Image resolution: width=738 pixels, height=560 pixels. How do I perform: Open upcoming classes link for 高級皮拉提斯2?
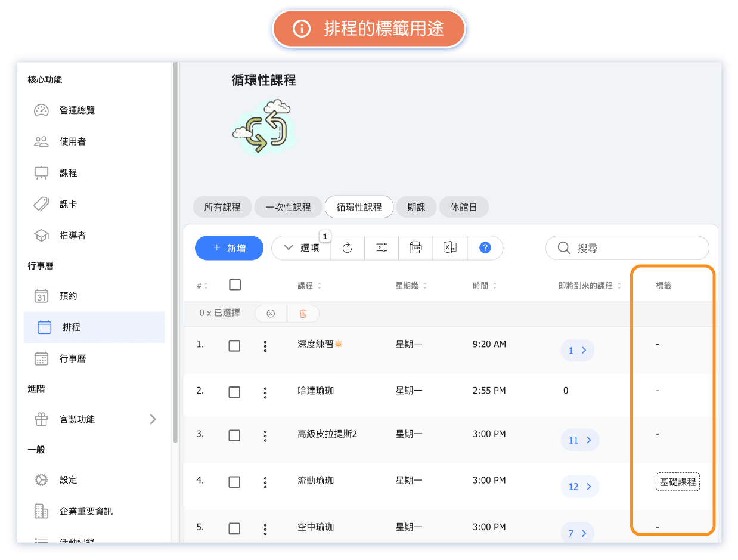point(579,440)
